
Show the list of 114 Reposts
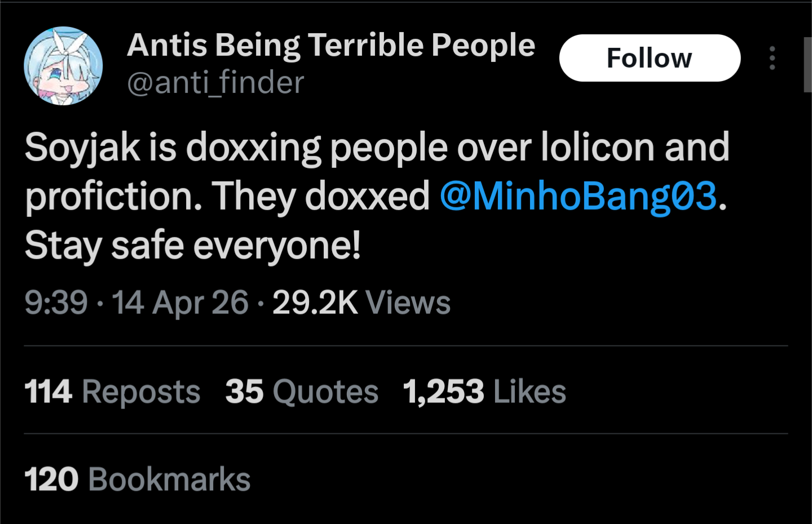click(112, 392)
